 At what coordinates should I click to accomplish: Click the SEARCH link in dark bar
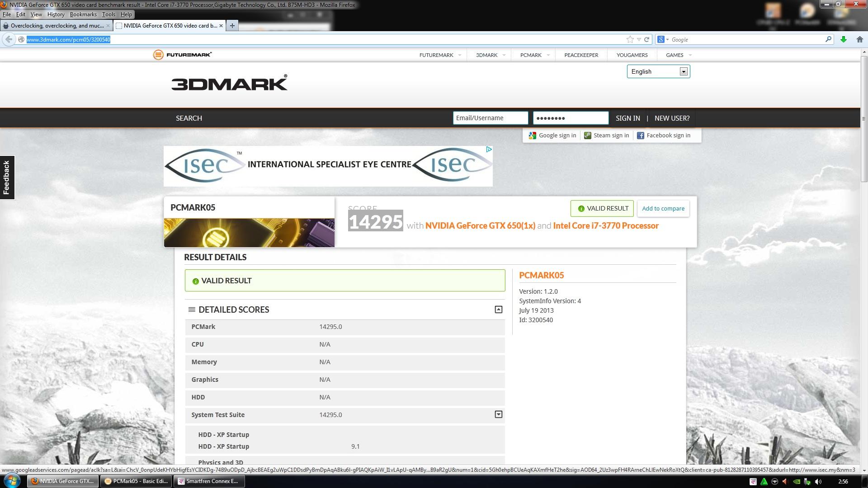(x=189, y=118)
